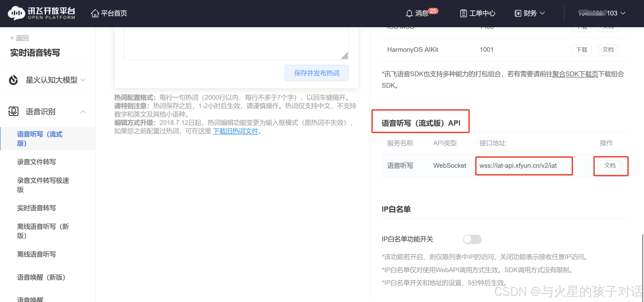
Task: Expand the 星火认知大模型 chevron
Action: tap(83, 80)
